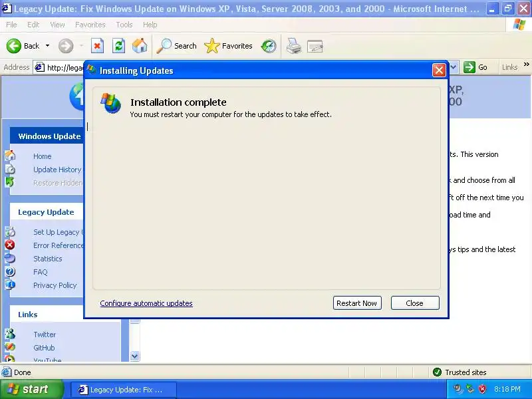Open the Edit menu
The height and width of the screenshot is (399, 532).
[x=33, y=25]
